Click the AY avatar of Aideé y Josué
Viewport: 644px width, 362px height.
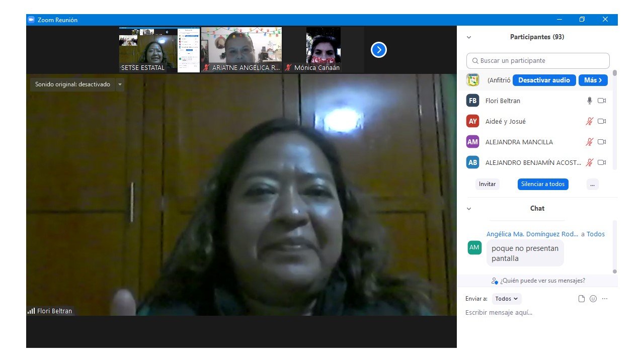tap(473, 121)
